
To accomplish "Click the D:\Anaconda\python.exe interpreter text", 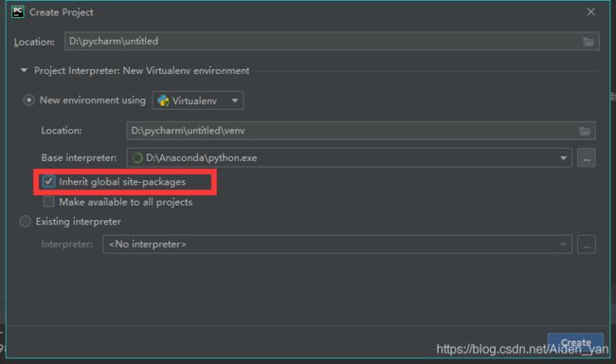I will [x=202, y=158].
